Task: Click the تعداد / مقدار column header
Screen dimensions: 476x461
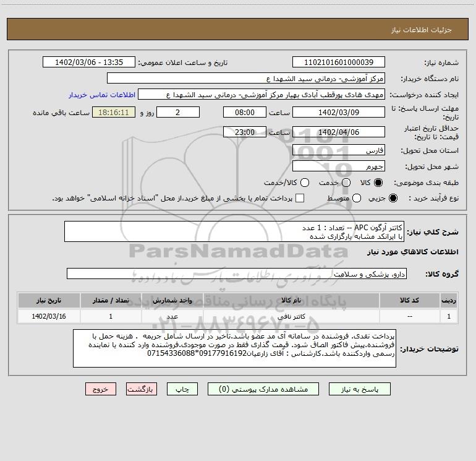Action: (111, 301)
